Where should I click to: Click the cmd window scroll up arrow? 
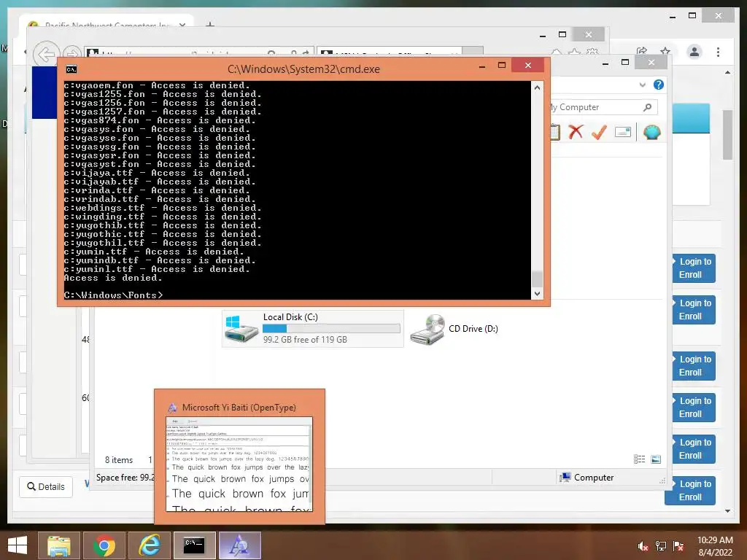[x=537, y=87]
